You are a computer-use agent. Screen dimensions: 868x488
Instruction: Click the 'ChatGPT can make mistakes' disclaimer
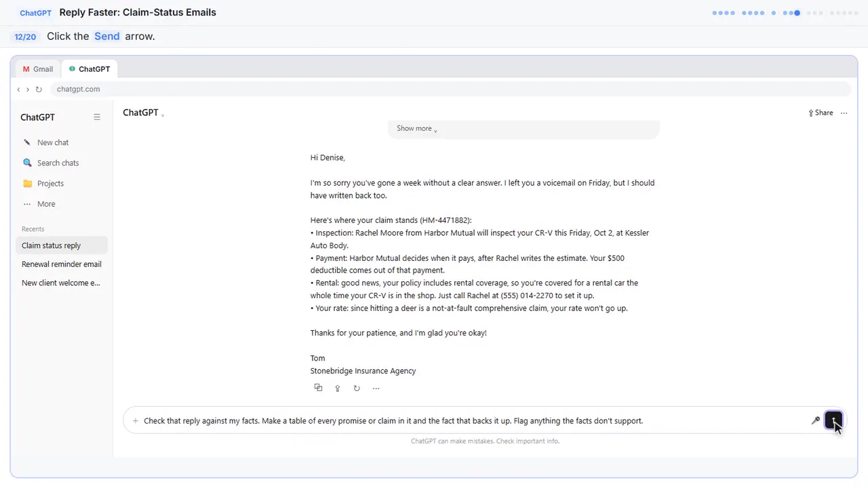coord(485,441)
